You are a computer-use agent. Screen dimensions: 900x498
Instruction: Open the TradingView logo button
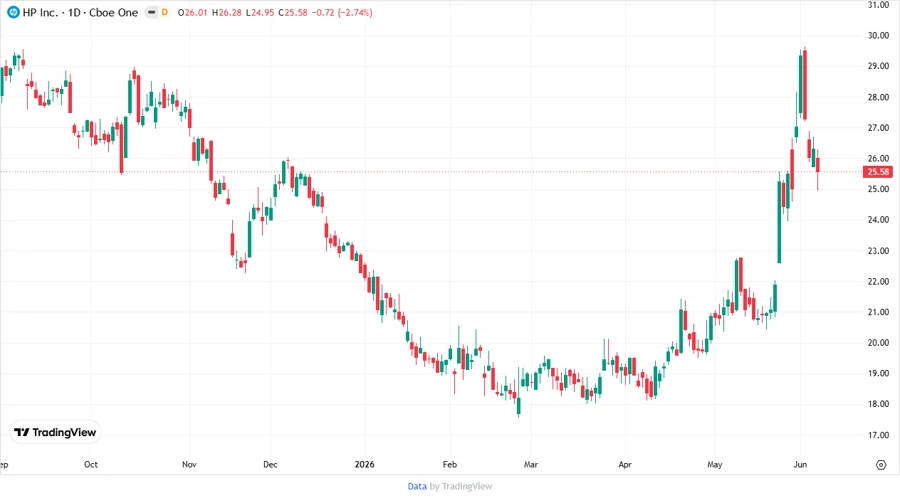(55, 433)
